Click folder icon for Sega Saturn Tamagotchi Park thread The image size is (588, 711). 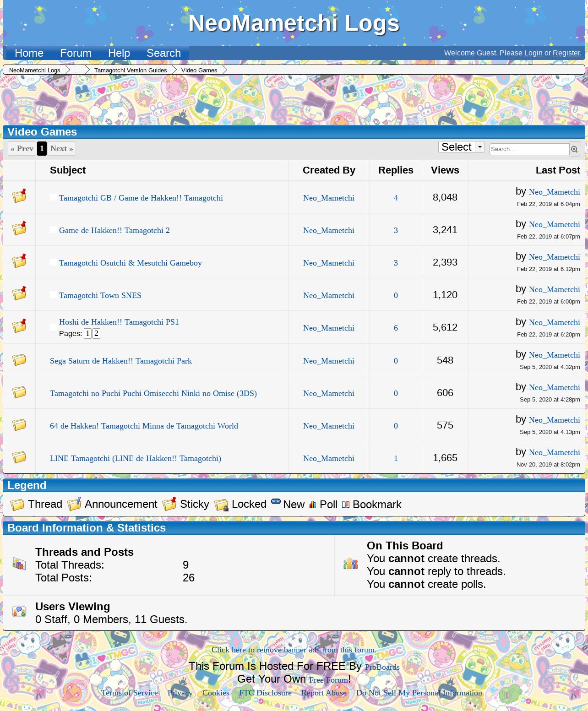click(x=19, y=360)
